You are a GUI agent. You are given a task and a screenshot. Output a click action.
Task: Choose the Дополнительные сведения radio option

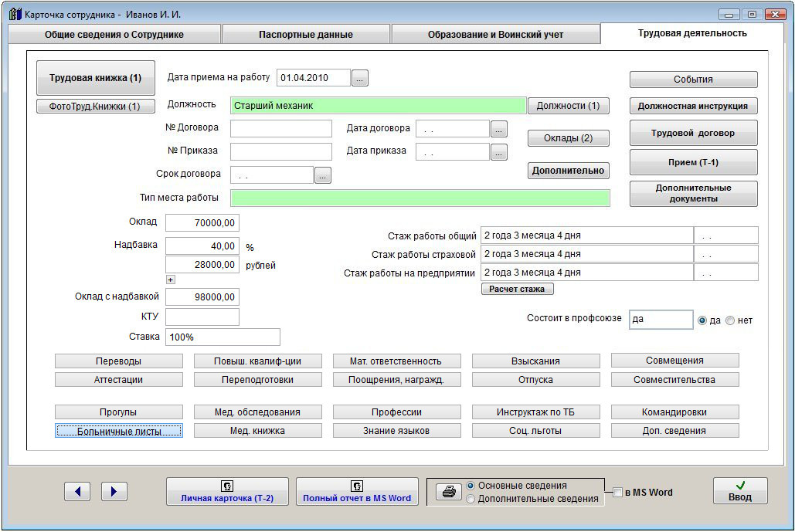coord(471,499)
